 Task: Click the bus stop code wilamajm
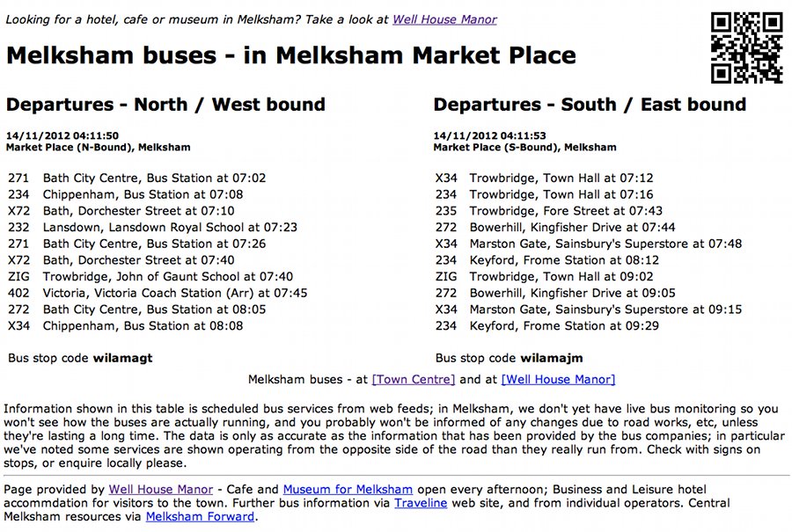click(552, 358)
